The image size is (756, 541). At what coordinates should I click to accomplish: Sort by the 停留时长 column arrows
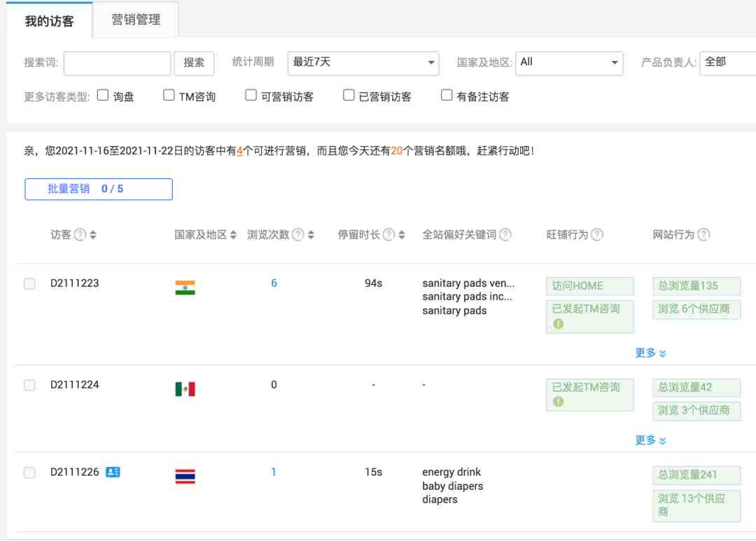(x=402, y=235)
